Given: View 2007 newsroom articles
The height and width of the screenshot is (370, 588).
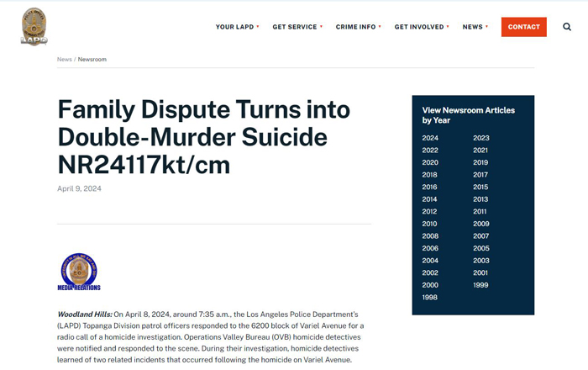Looking at the screenshot, I should pyautogui.click(x=480, y=236).
